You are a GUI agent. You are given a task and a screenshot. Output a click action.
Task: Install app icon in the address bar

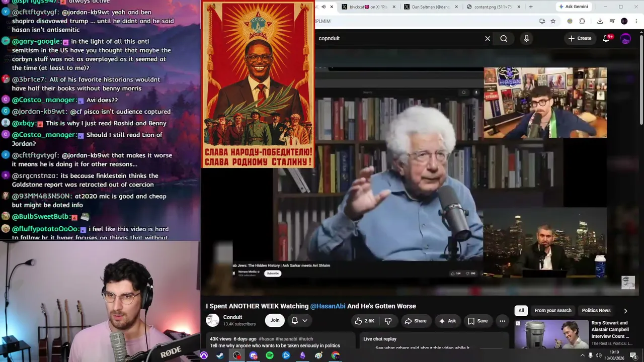(542, 21)
